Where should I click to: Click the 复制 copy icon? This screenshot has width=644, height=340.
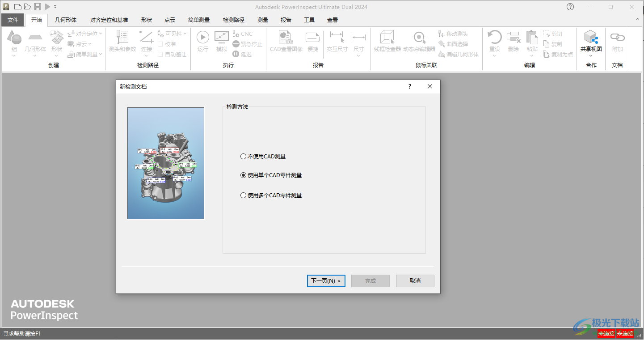547,44
